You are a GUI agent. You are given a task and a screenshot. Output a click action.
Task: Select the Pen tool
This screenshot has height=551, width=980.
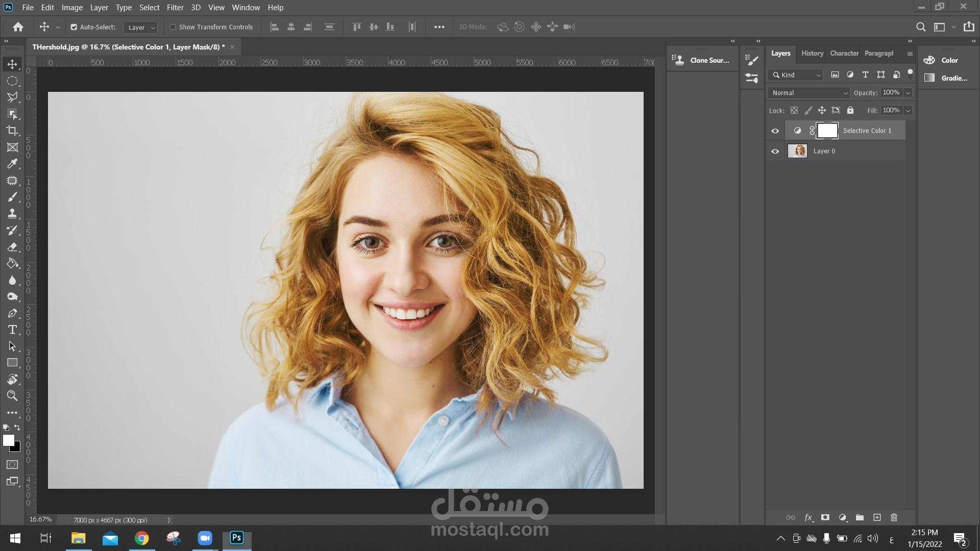click(x=12, y=313)
